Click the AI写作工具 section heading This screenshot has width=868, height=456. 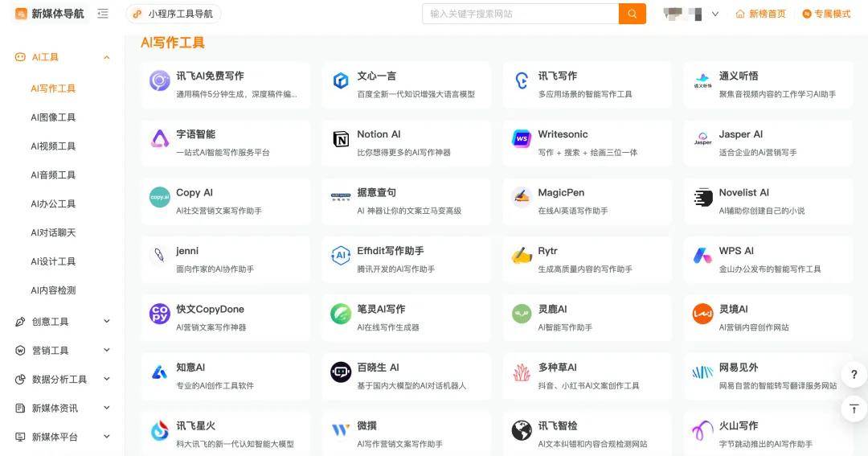tap(173, 43)
